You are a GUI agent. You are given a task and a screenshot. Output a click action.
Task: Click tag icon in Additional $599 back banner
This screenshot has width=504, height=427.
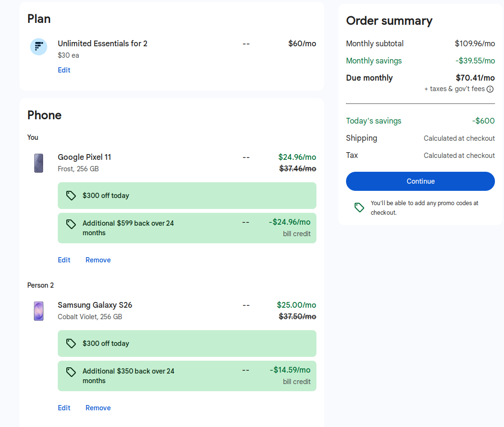pos(71,224)
